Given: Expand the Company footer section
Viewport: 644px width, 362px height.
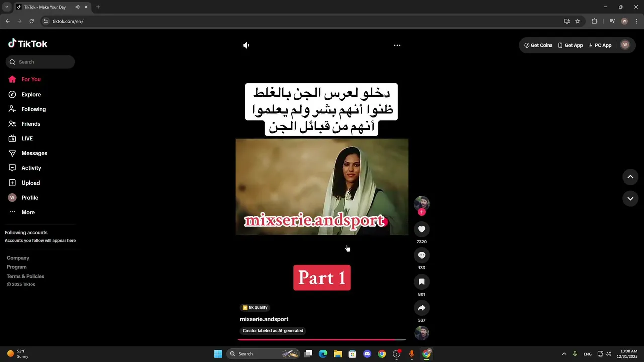Looking at the screenshot, I should pyautogui.click(x=18, y=258).
